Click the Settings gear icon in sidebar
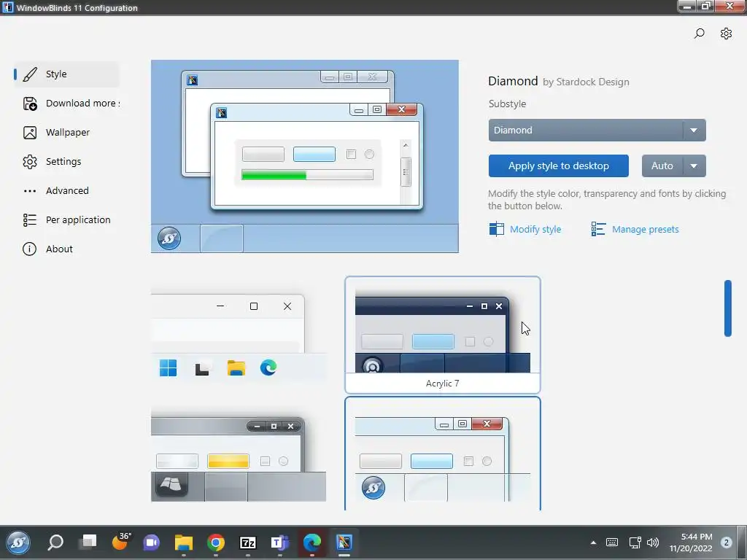 (29, 161)
